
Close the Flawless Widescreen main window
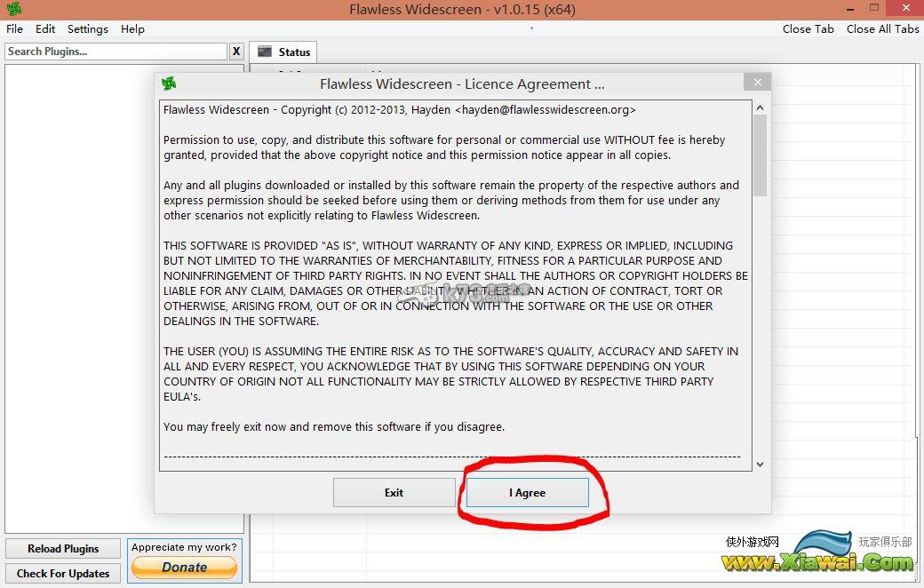(906, 8)
